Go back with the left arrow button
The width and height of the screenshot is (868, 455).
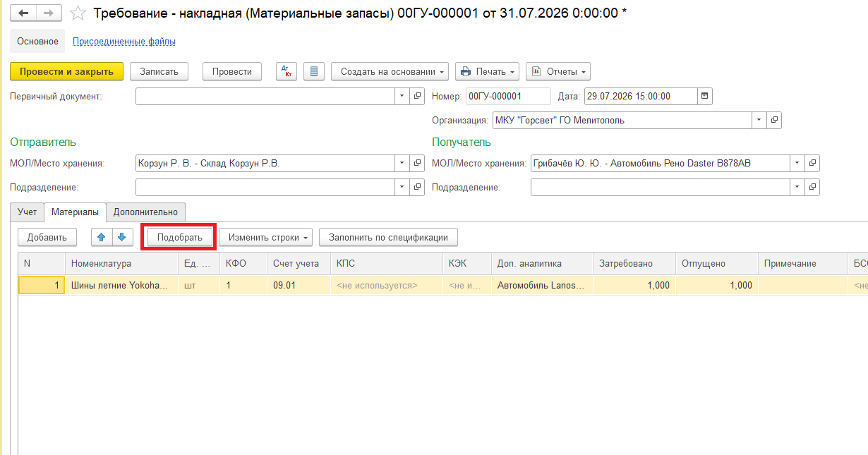click(x=23, y=13)
